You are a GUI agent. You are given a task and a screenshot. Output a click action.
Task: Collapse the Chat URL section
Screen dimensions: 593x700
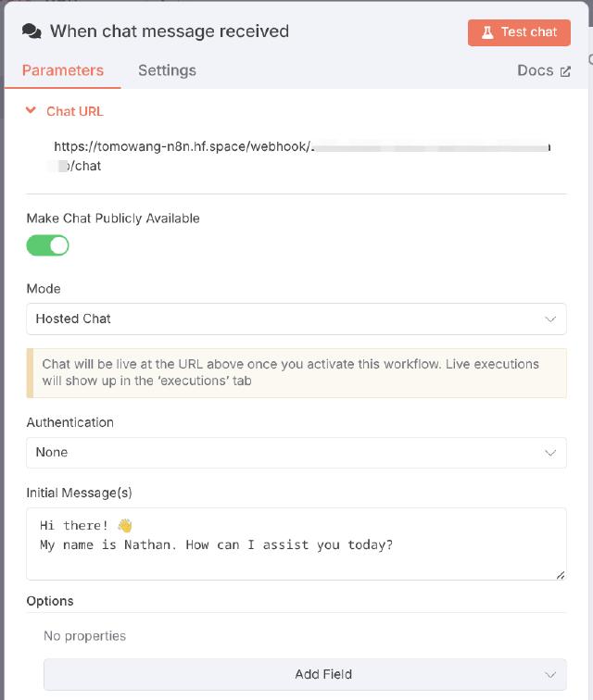(x=32, y=111)
